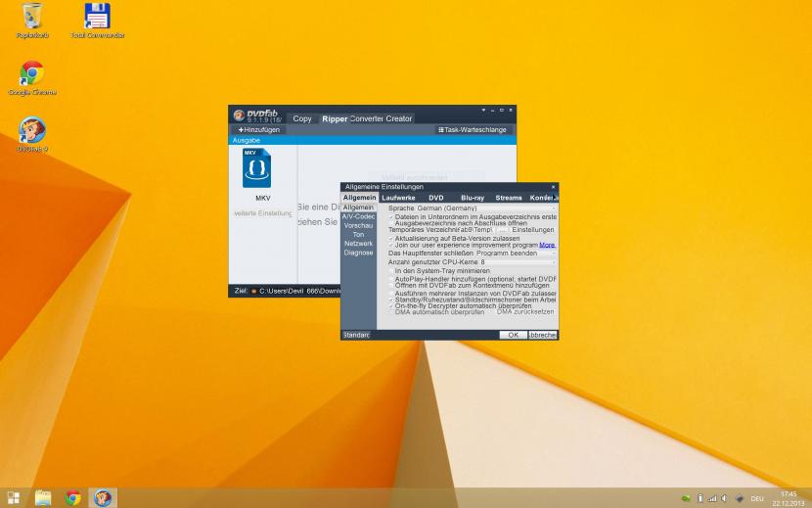Open the Sprache language dropdown
The width and height of the screenshot is (812, 508).
[485, 208]
